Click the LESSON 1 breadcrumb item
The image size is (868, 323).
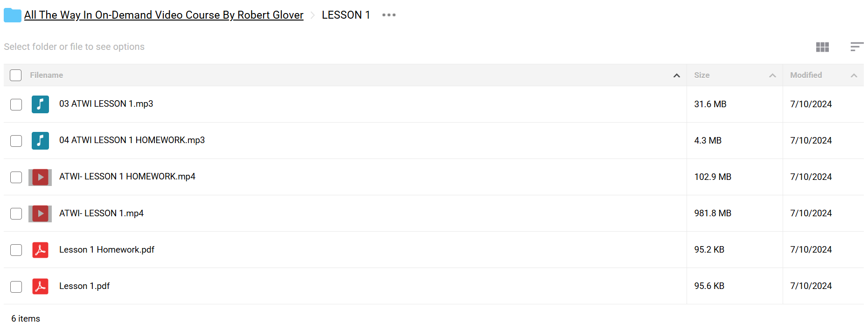(x=346, y=15)
